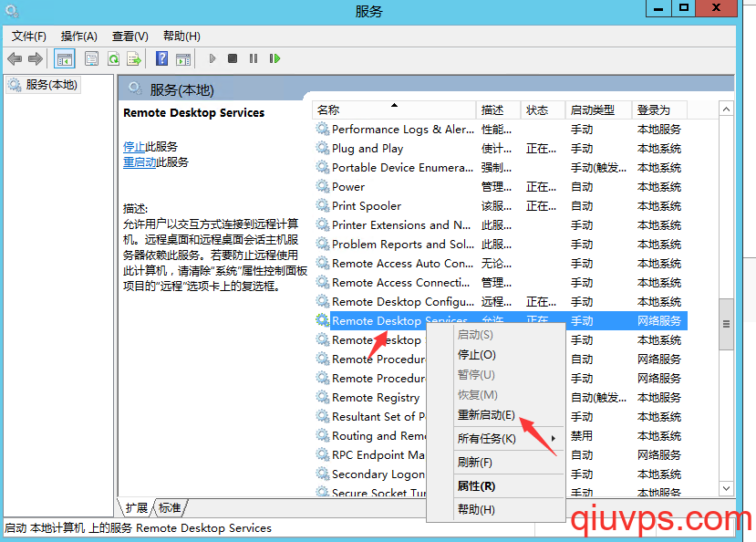This screenshot has width=756, height=542.
Task: Click the gear icon beside RPC Endpoint Mapper
Action: 322,454
